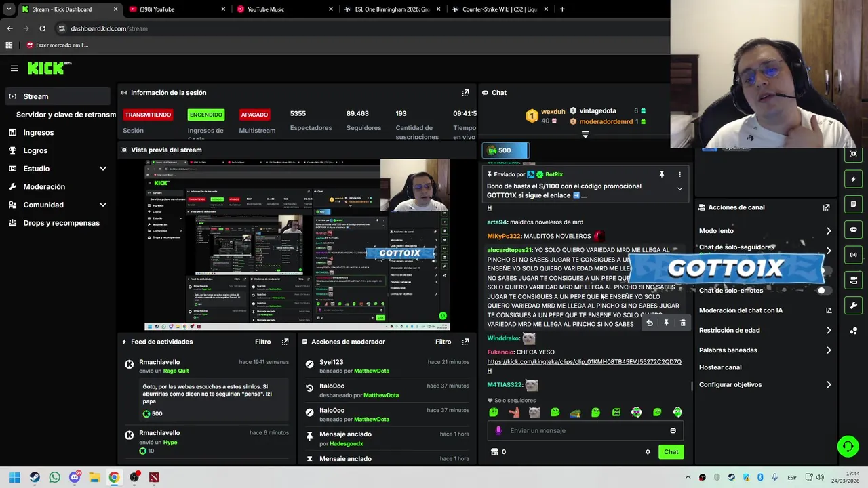Viewport: 868px width, 488px height.
Task: Go back in browser history
Action: pyautogui.click(x=9, y=28)
